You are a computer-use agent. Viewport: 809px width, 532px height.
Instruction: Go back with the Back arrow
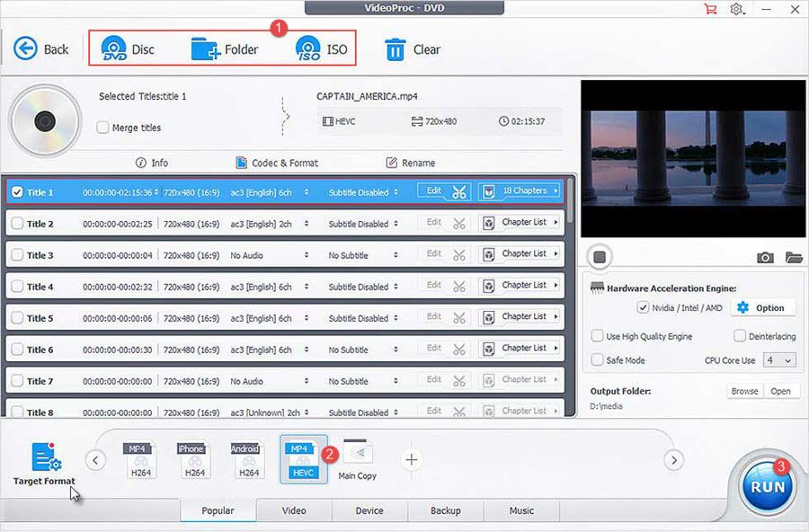(x=40, y=49)
